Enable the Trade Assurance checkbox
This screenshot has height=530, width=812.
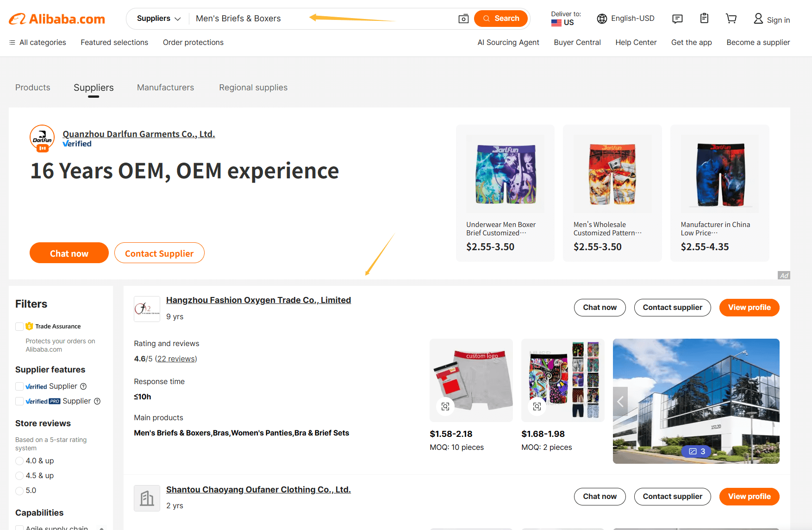pos(19,327)
